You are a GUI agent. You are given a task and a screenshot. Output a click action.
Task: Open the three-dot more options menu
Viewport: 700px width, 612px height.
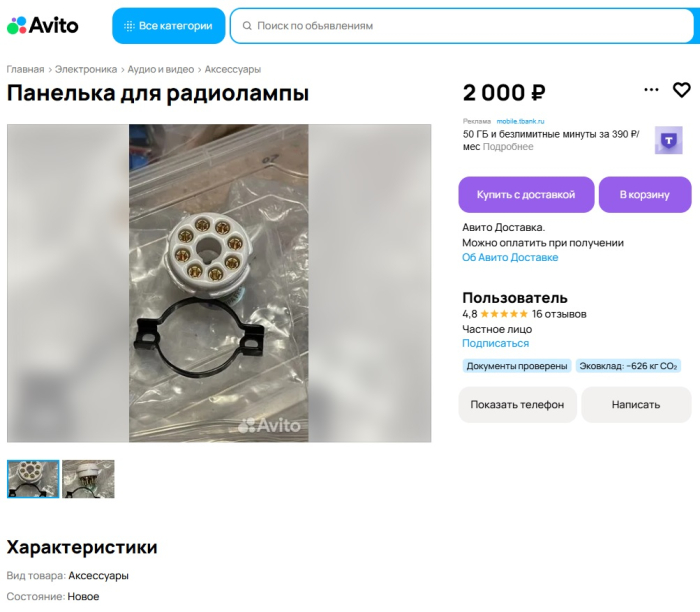(651, 90)
